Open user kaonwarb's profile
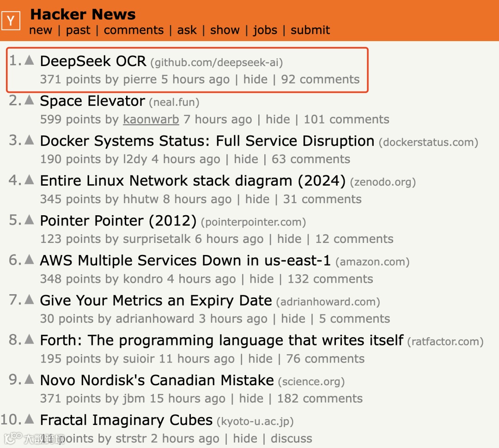Viewport: 499px width, 448px height. (151, 120)
